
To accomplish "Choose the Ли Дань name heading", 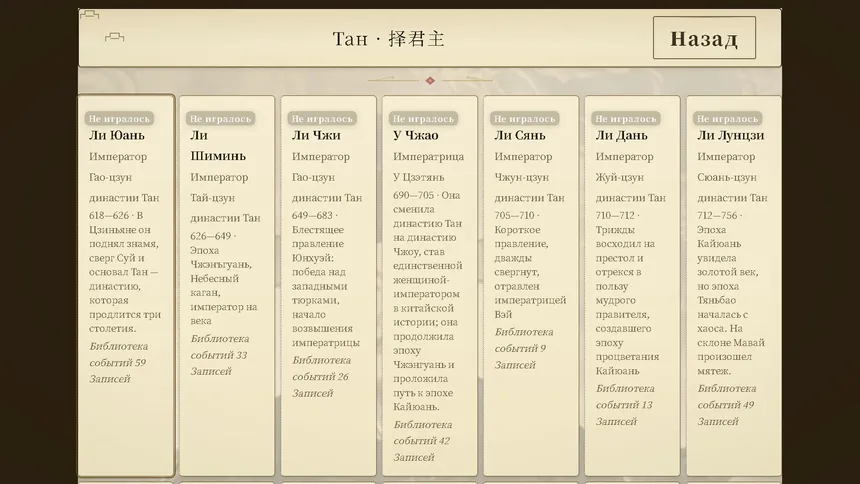I will [621, 135].
